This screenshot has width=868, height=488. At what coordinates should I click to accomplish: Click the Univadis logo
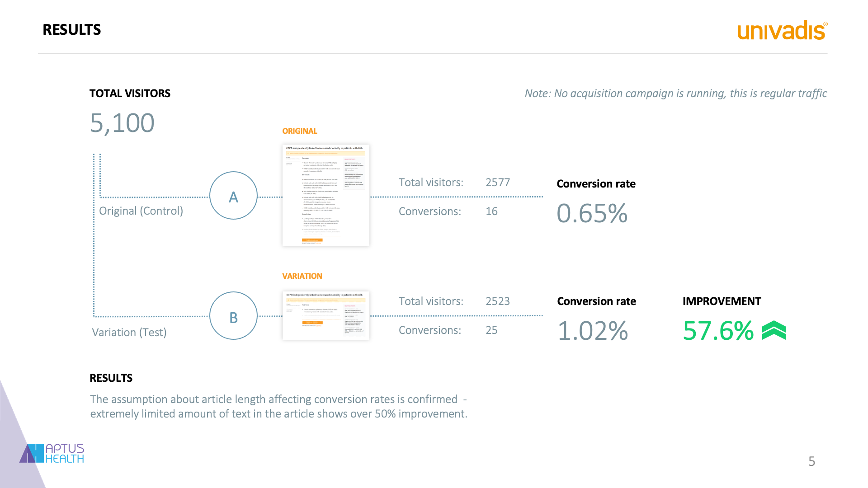tap(782, 31)
